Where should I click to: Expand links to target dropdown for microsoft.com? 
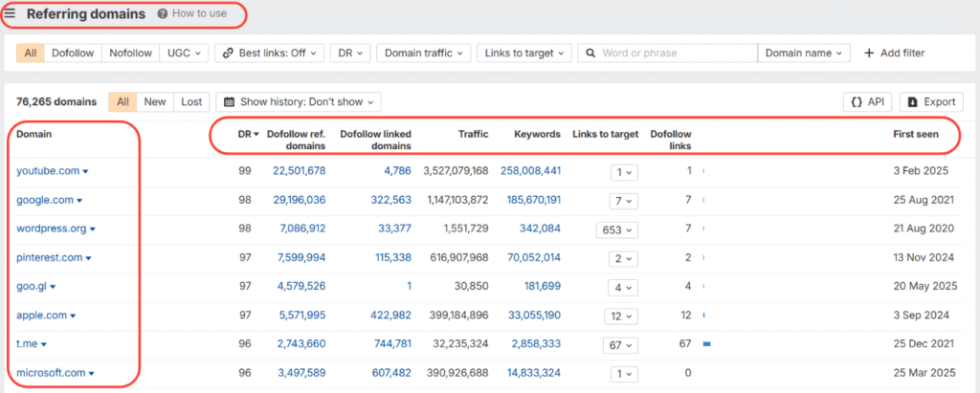[624, 374]
